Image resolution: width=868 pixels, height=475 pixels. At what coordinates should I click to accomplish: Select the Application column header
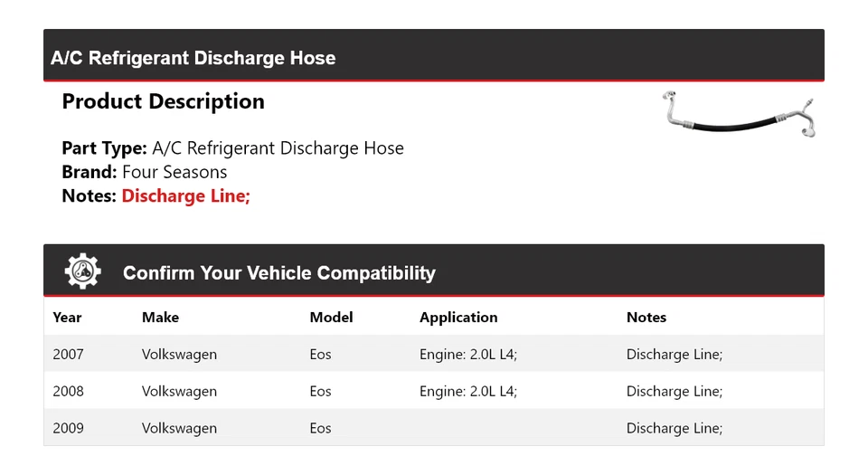[458, 318]
